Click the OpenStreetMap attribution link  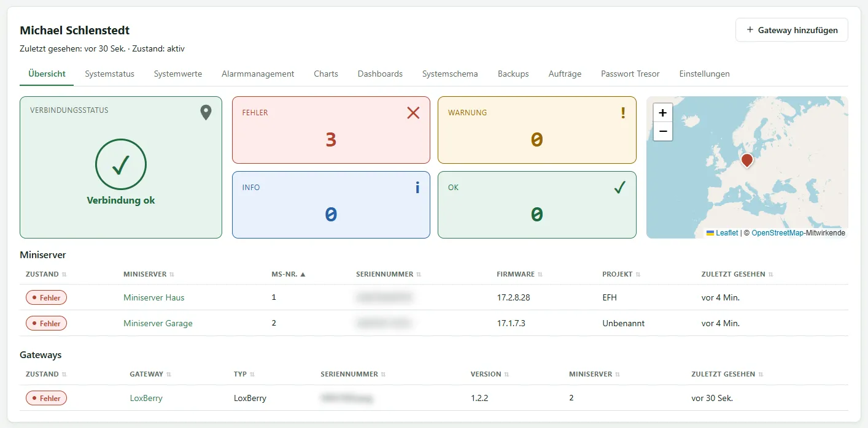click(x=777, y=233)
